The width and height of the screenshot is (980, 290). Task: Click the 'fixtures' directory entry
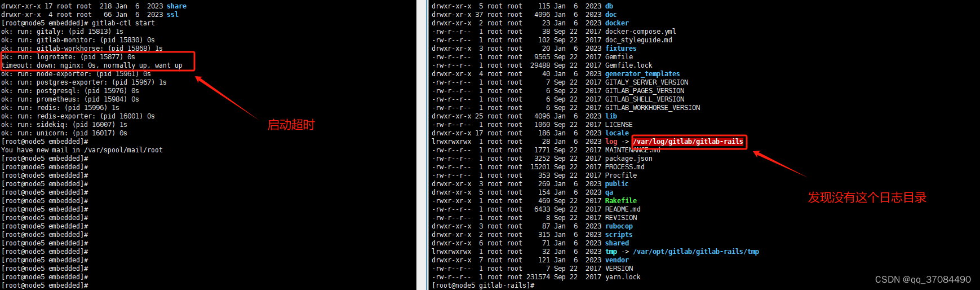click(621, 49)
